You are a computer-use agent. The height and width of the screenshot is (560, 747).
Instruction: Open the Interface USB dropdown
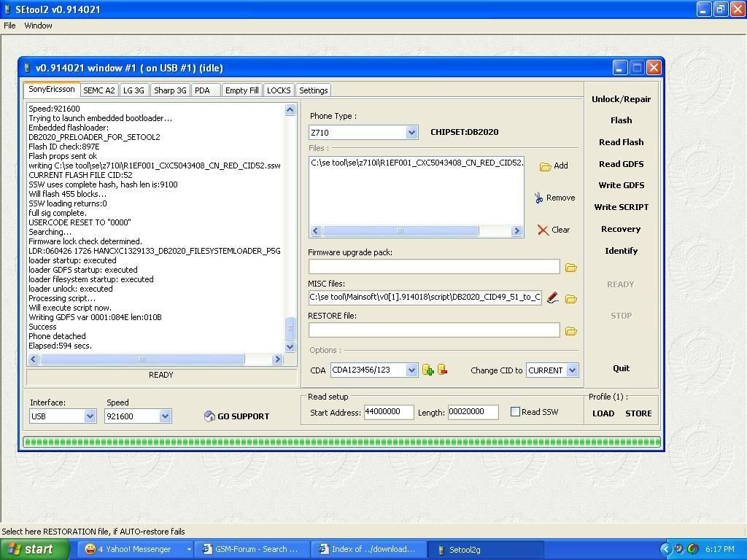click(x=90, y=416)
